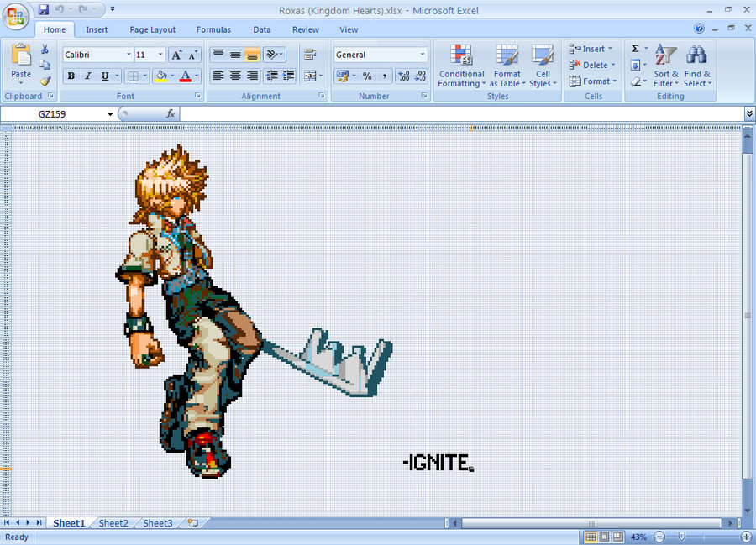Toggle Bold formatting
Viewport: 756px width, 545px height.
point(71,76)
